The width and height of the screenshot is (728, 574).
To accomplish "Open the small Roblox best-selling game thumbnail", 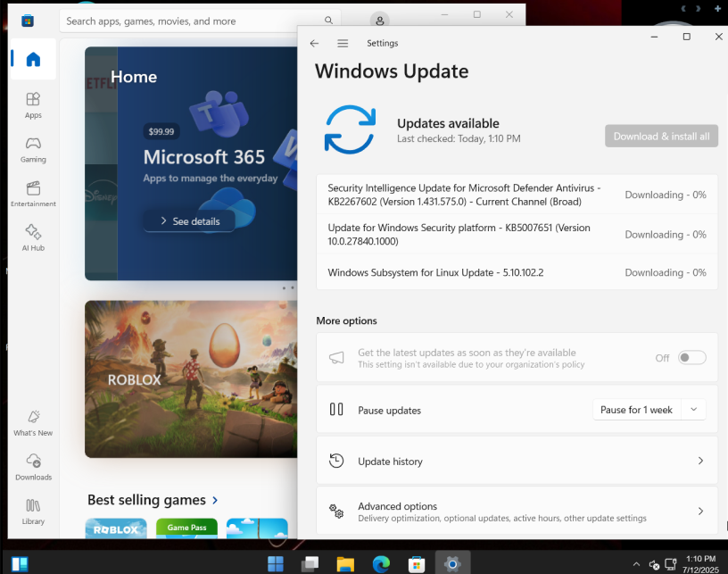I will pyautogui.click(x=116, y=528).
